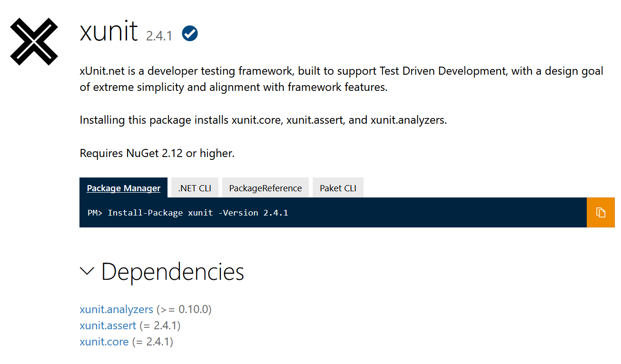Collapse the Dependencies section chevron
This screenshot has width=621, height=364.
[87, 271]
